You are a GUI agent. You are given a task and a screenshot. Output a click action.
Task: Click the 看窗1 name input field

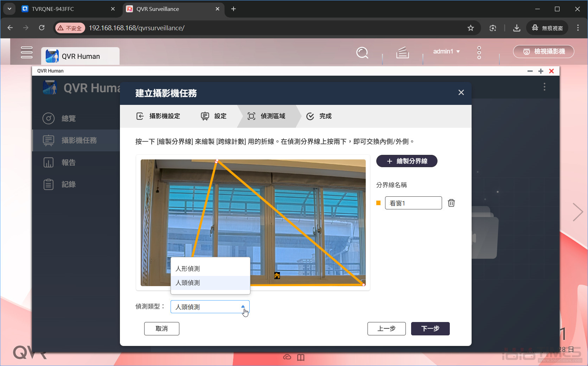(x=413, y=203)
